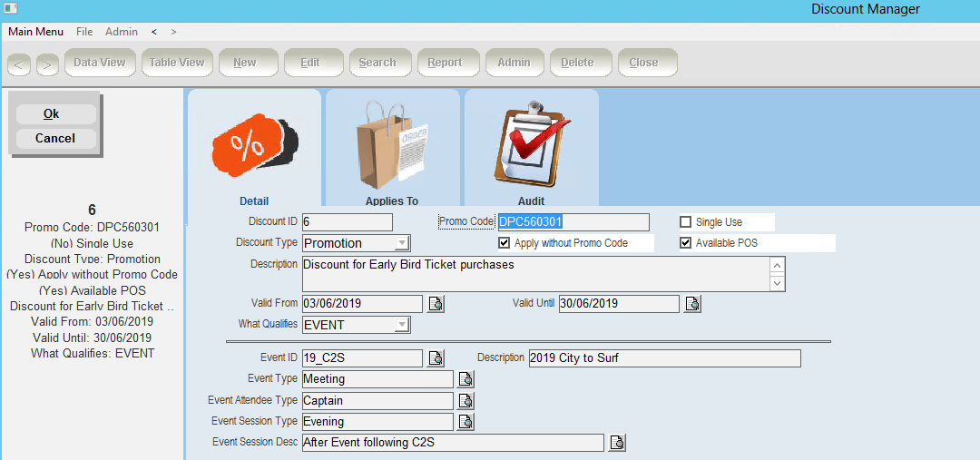Image resolution: width=980 pixels, height=460 pixels.
Task: Click into the Promo Code field
Action: [x=573, y=222]
